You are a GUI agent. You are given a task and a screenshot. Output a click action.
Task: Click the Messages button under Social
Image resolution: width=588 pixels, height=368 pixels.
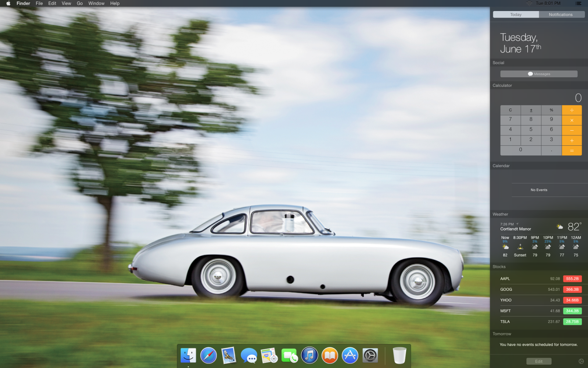539,74
